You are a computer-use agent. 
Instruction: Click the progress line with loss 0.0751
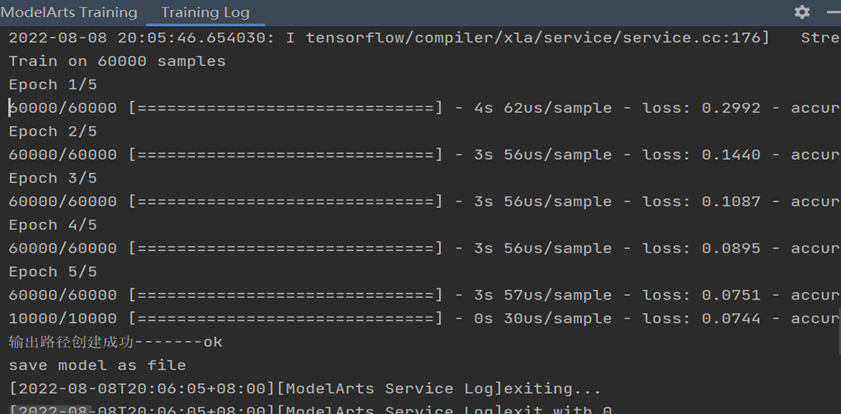tap(400, 295)
